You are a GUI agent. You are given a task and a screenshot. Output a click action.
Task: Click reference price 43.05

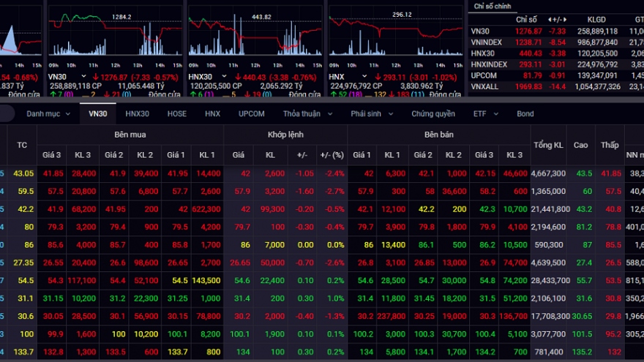coord(23,173)
